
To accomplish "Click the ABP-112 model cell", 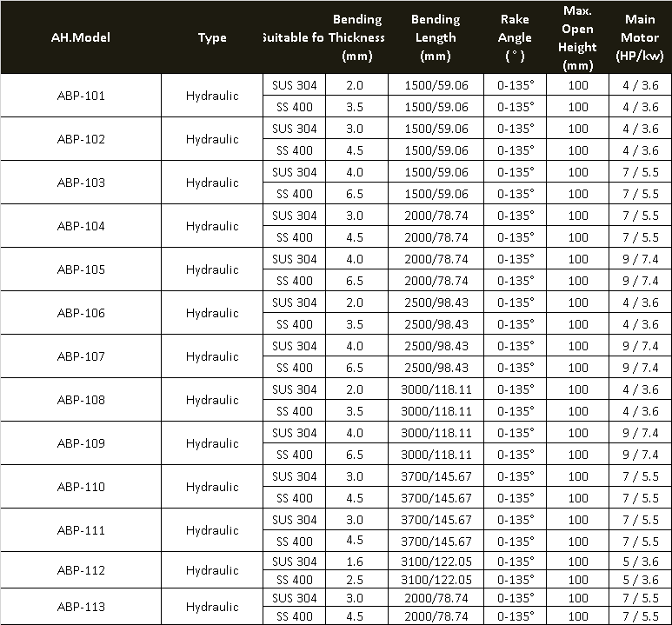I will pyautogui.click(x=81, y=570).
